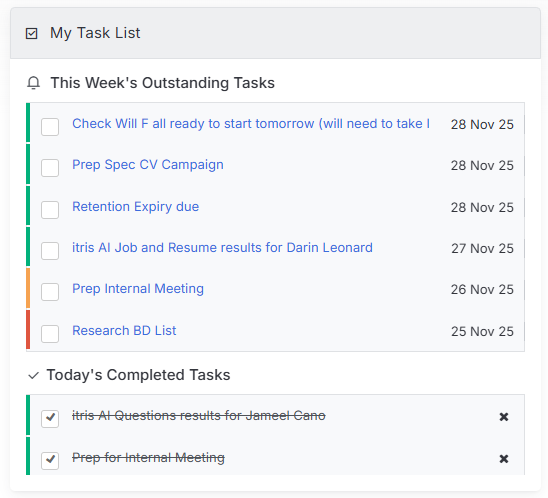Uncheck the completed Prep for Internal Meeting
The height and width of the screenshot is (498, 548).
(50, 461)
